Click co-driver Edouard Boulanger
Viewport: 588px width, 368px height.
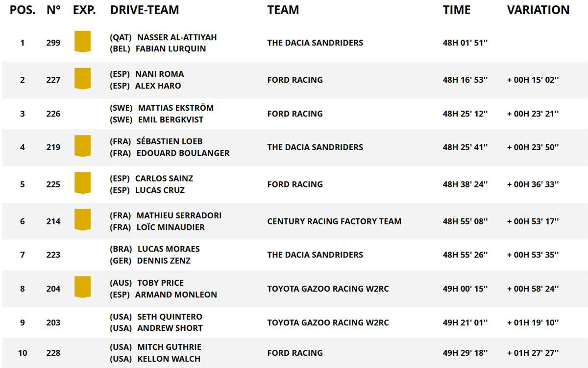click(182, 153)
